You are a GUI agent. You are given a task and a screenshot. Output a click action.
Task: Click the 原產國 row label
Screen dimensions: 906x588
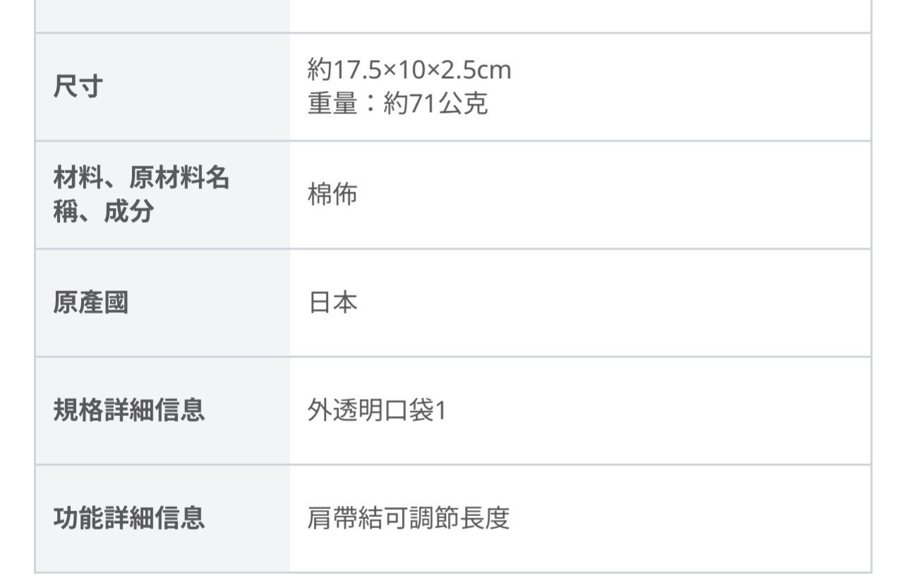click(x=91, y=302)
